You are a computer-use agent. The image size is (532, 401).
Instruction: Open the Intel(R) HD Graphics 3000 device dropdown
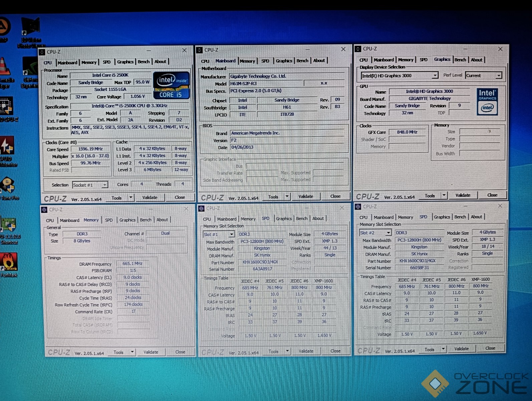(x=435, y=76)
